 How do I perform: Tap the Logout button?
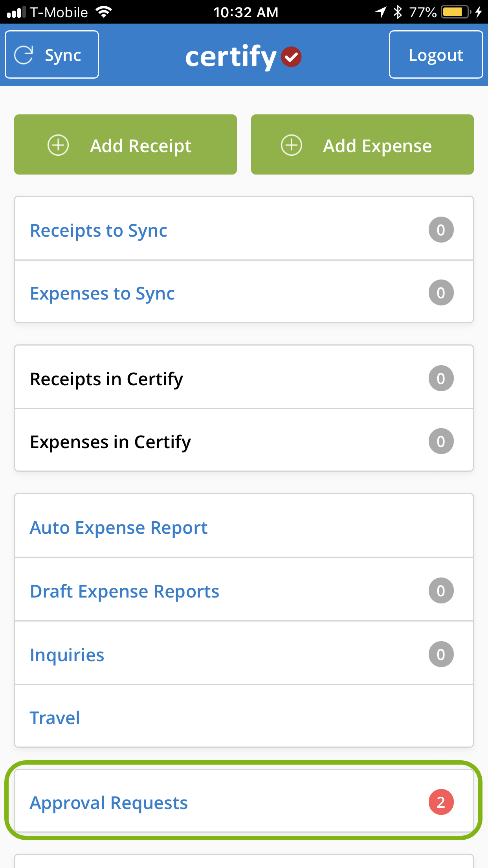[436, 55]
